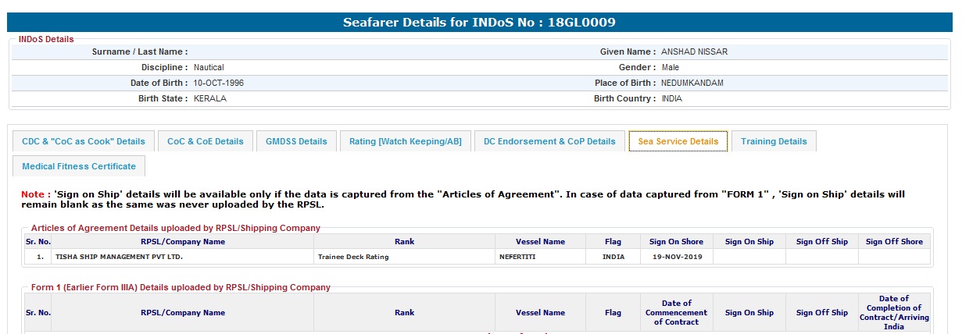Screen dimensions: 980x334
Task: Click the Sea Service Details tab
Action: click(678, 141)
